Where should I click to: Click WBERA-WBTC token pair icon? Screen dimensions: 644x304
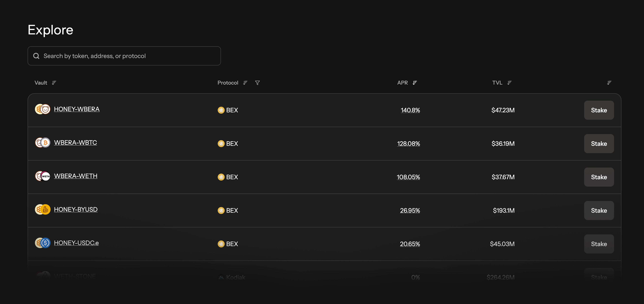(x=42, y=142)
